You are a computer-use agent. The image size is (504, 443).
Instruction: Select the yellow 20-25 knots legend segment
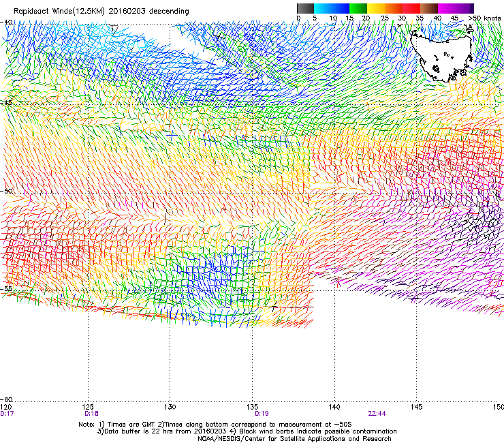[376, 8]
